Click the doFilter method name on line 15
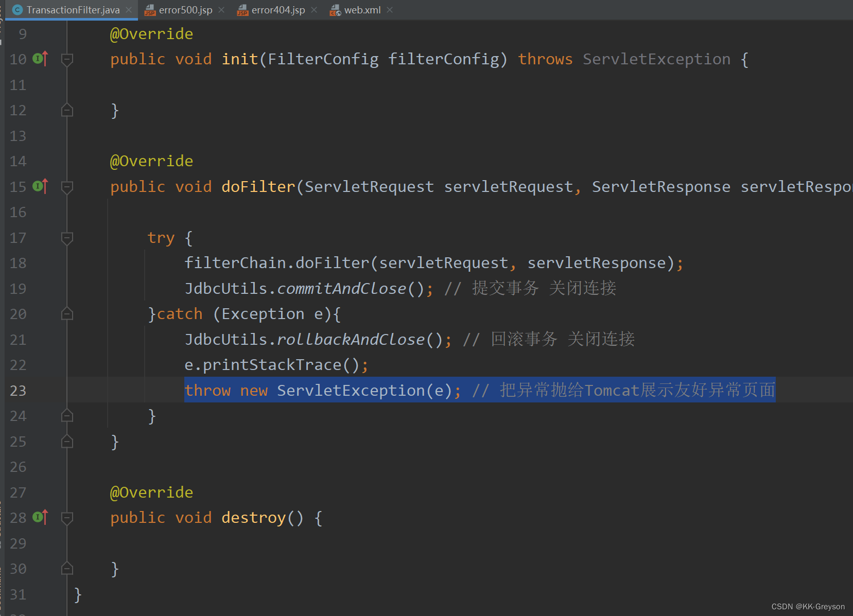The width and height of the screenshot is (853, 616). (x=258, y=186)
